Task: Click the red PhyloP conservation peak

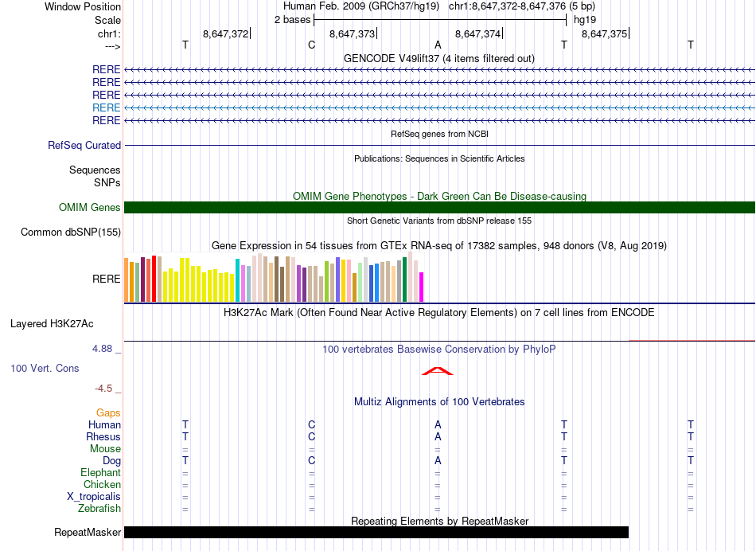Action: (438, 370)
